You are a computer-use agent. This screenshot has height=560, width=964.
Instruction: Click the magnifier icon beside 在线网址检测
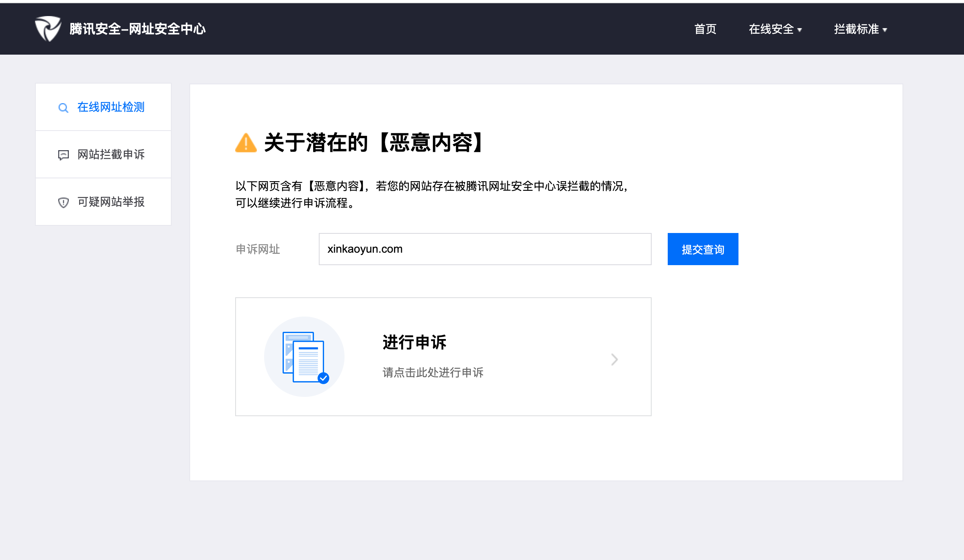point(63,108)
